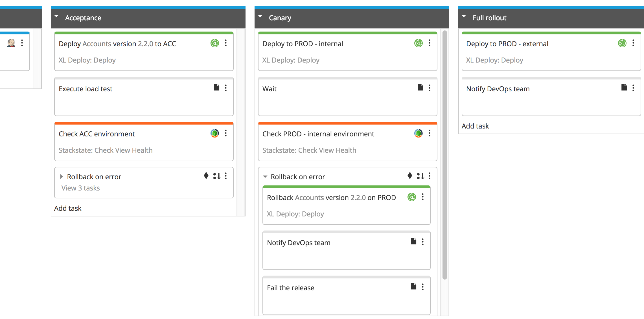Open Deploy to PROD - internal task
The height and width of the screenshot is (319, 644).
pos(303,44)
